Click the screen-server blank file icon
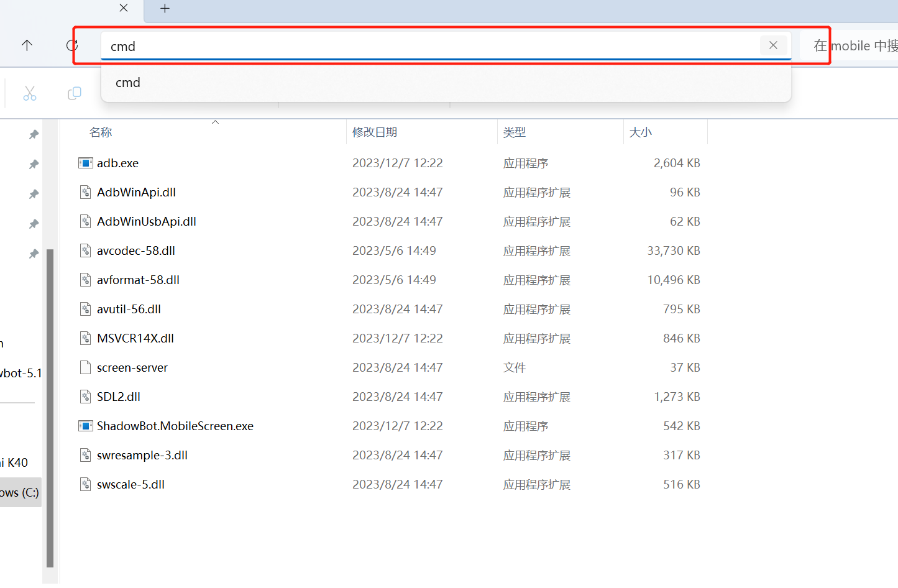Viewport: 898px width, 588px height. pyautogui.click(x=85, y=368)
